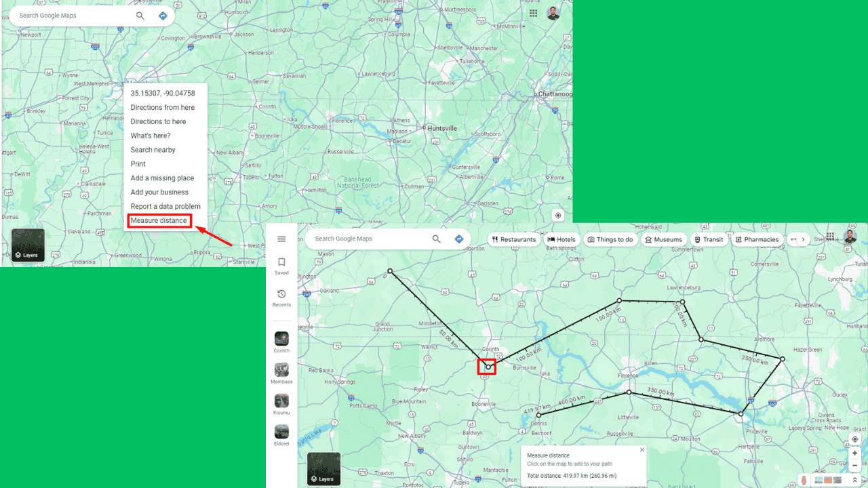Select the Museums category chip
The width and height of the screenshot is (868, 488).
coord(664,239)
